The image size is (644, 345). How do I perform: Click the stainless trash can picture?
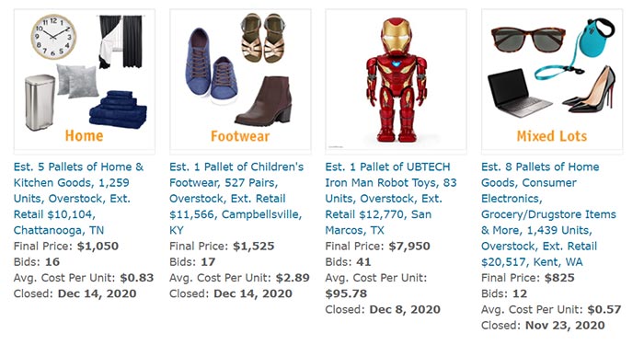tap(40, 102)
